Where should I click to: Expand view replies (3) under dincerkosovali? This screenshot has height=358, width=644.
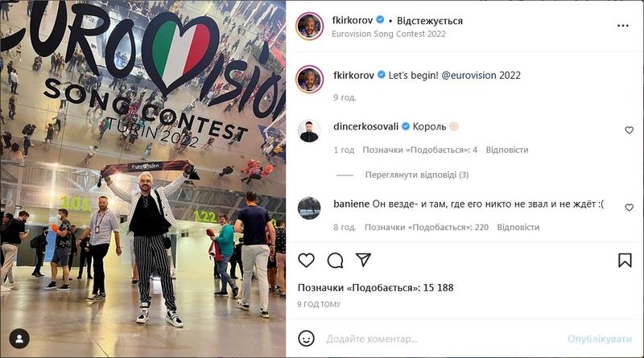(417, 175)
